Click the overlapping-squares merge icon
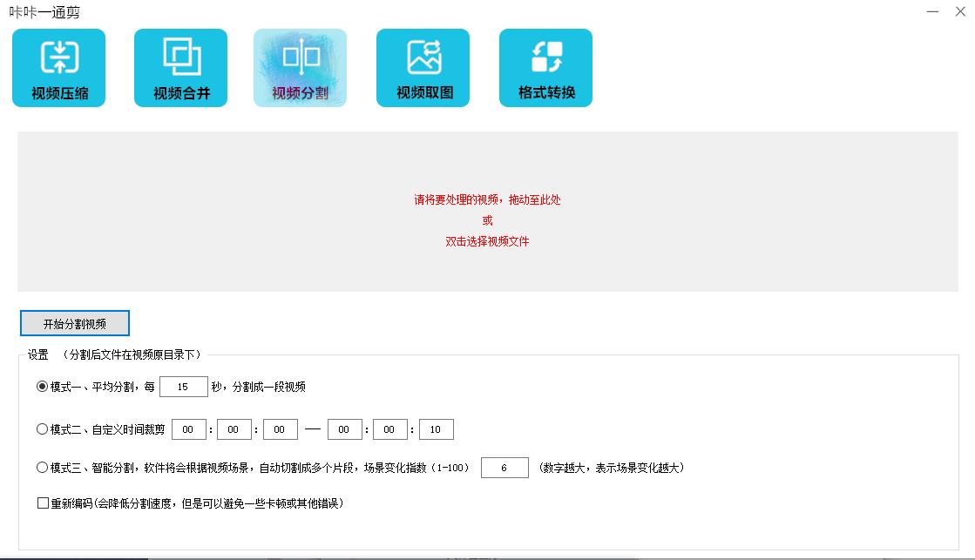This screenshot has width=975, height=560. tap(179, 54)
